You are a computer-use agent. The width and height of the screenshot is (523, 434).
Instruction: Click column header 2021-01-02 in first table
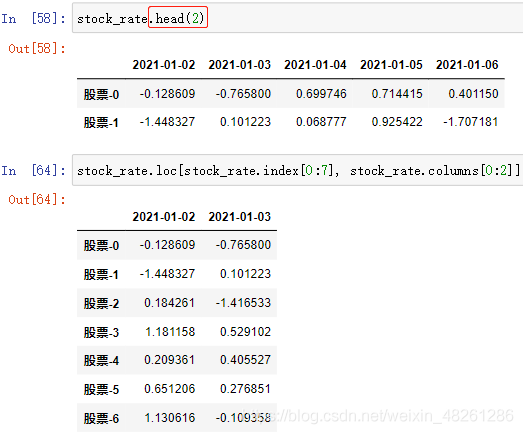164,65
